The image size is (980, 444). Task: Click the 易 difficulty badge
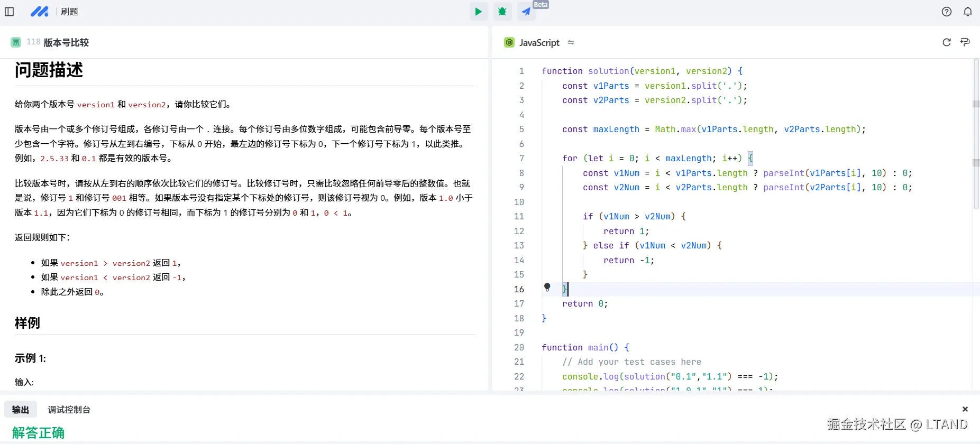point(16,42)
